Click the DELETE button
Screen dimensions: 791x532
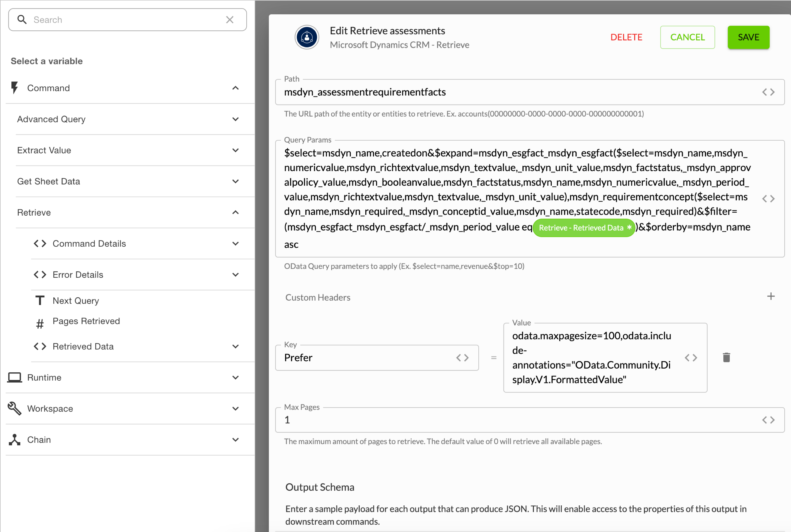coord(626,37)
